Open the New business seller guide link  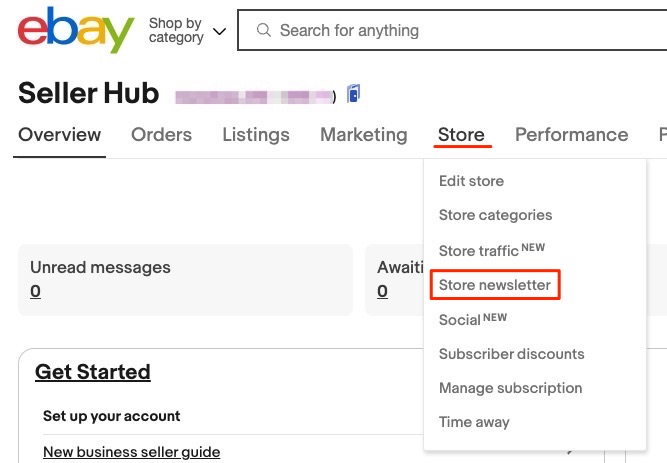coord(131,452)
